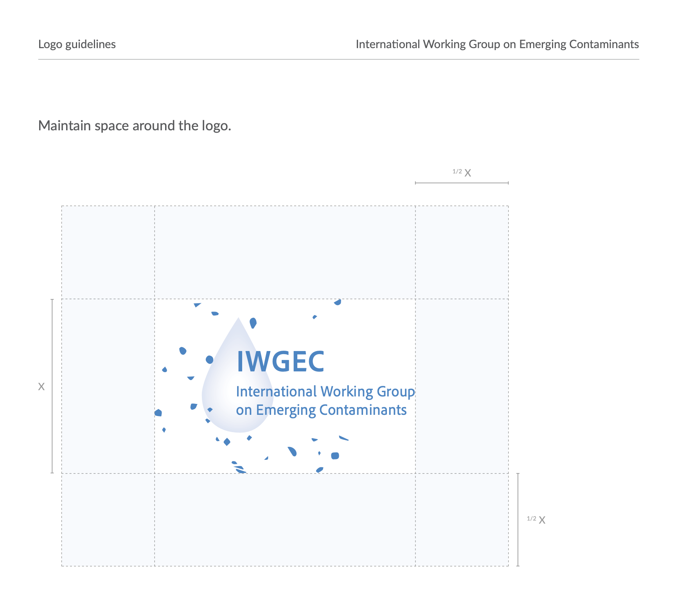Click the wide clear-space cell above the logo
Viewport: 676px width, 616px height.
[x=285, y=252]
